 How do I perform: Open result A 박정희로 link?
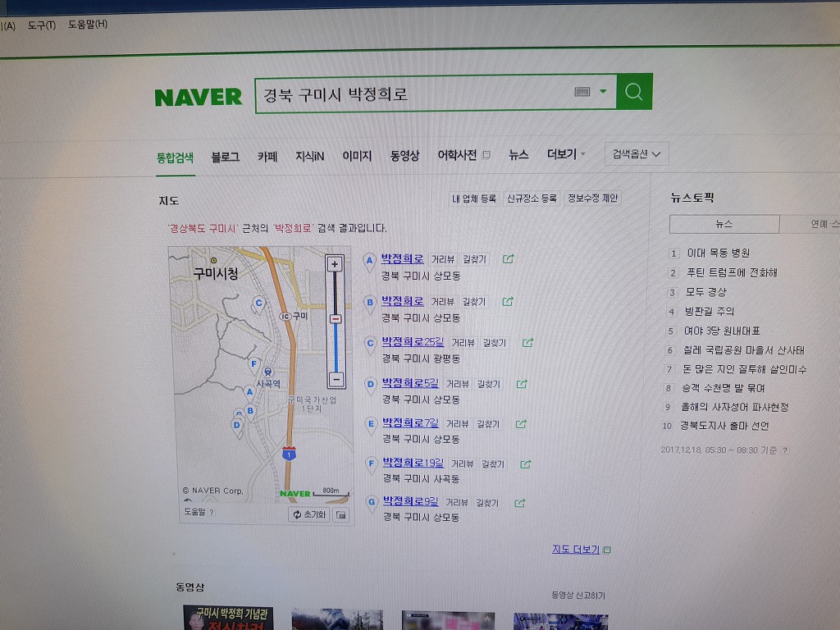[402, 258]
